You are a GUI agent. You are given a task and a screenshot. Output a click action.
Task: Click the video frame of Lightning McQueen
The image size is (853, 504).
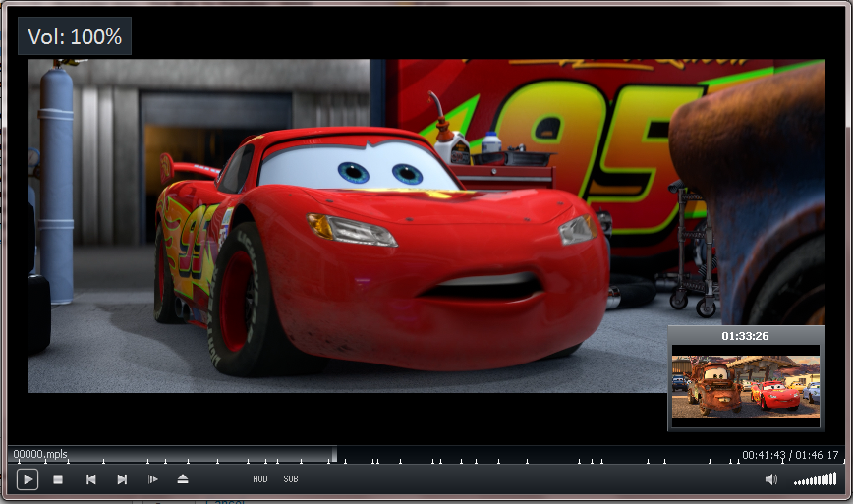[x=426, y=226]
